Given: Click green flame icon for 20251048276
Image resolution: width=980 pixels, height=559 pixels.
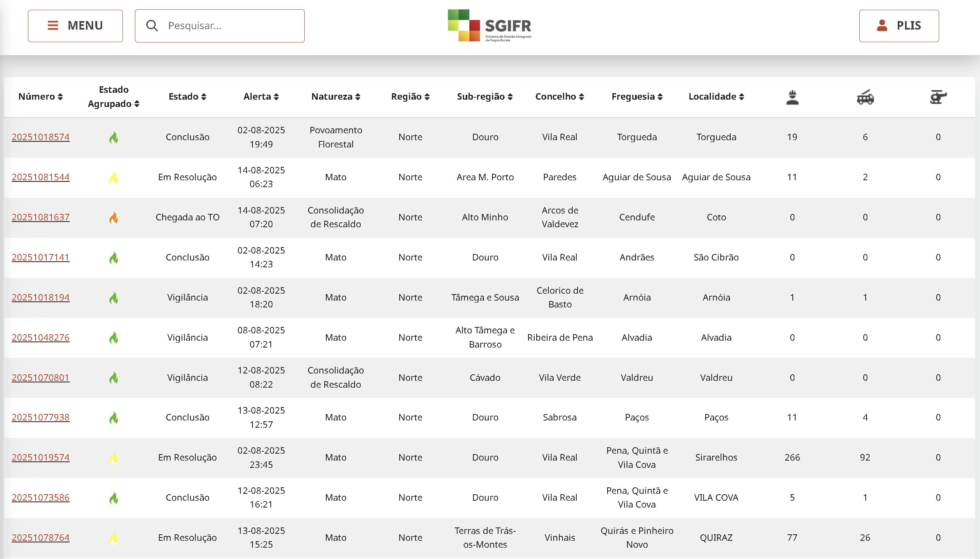Looking at the screenshot, I should [113, 338].
